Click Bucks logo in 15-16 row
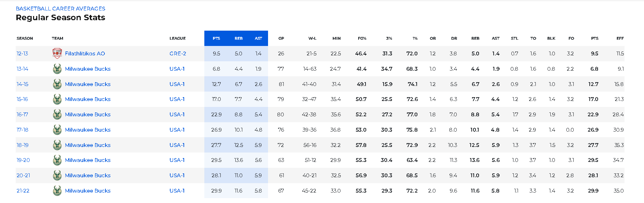644x203 pixels. coord(57,99)
